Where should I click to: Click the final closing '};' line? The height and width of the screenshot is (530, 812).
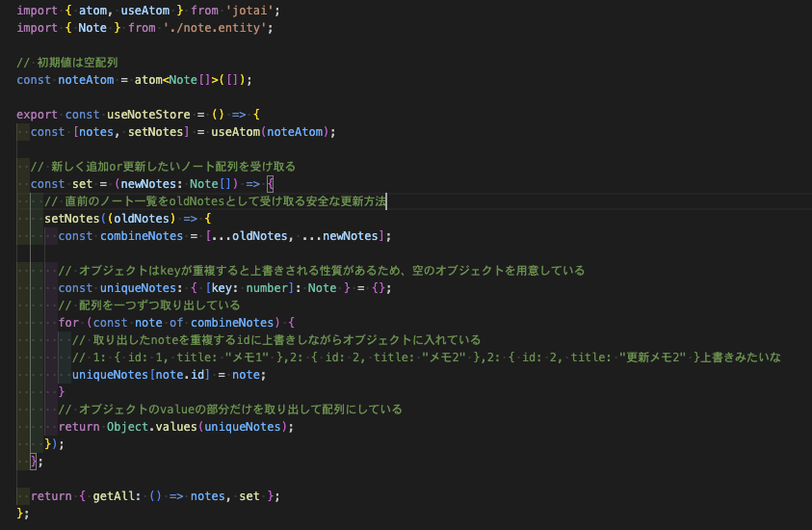pos(23,514)
